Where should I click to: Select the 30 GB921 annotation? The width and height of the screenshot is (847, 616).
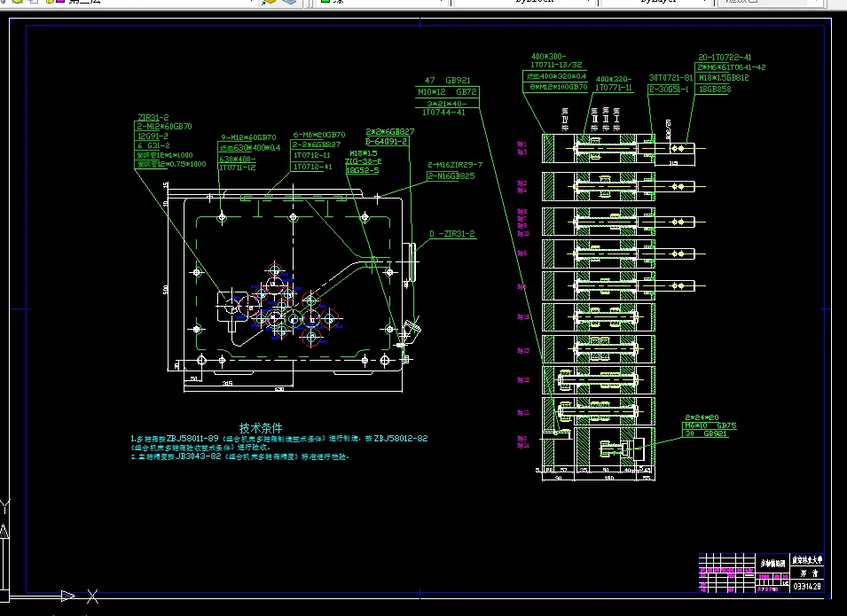tap(705, 433)
